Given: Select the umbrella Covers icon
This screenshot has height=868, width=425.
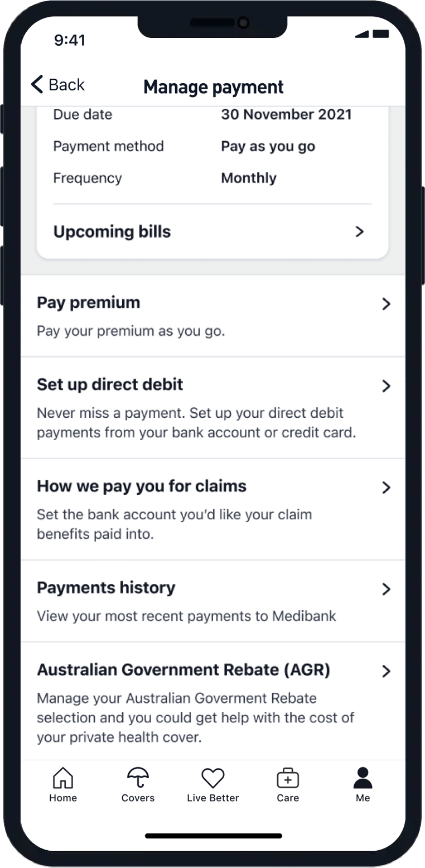Looking at the screenshot, I should click(138, 777).
